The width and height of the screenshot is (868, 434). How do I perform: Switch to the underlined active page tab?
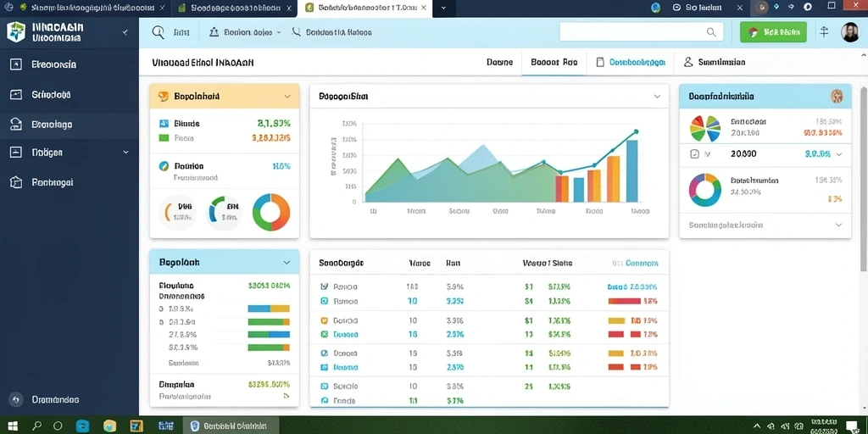pos(554,63)
